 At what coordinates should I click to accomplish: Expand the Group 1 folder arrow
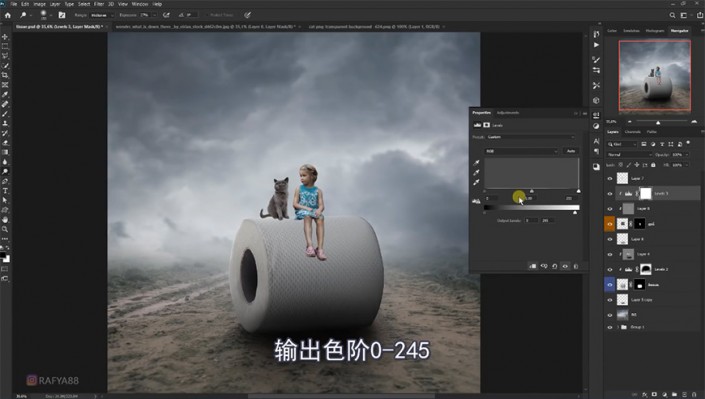[x=618, y=327]
